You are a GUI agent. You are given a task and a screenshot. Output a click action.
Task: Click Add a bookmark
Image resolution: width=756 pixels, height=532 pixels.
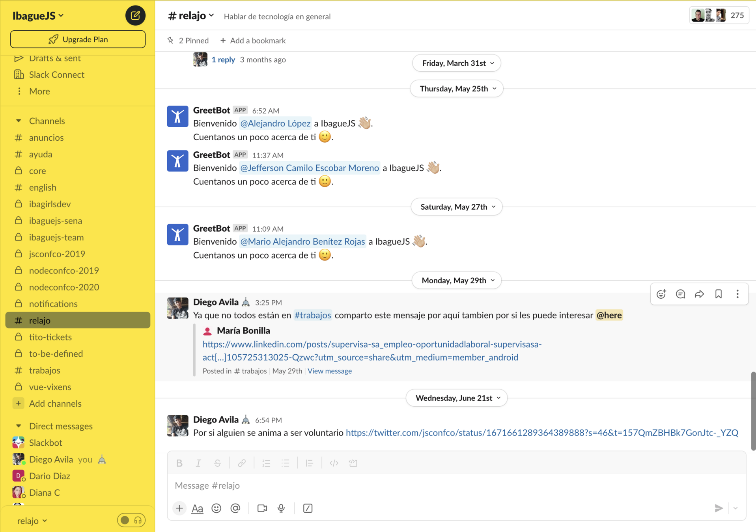tap(253, 41)
